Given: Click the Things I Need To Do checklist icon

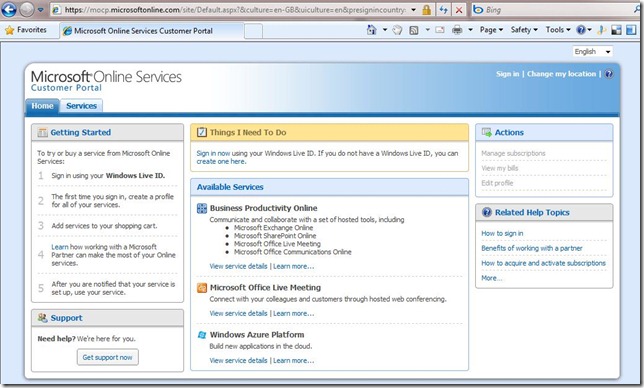Looking at the screenshot, I should 201,132.
